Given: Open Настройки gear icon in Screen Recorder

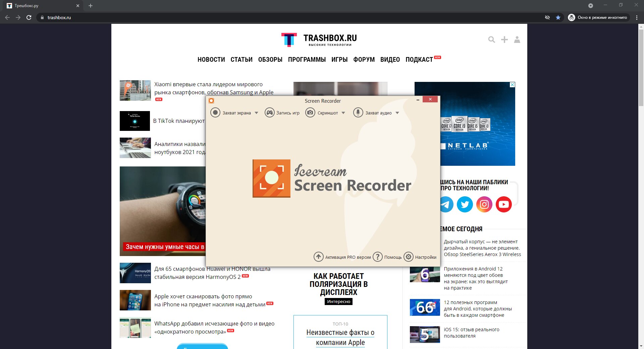Looking at the screenshot, I should pyautogui.click(x=409, y=257).
